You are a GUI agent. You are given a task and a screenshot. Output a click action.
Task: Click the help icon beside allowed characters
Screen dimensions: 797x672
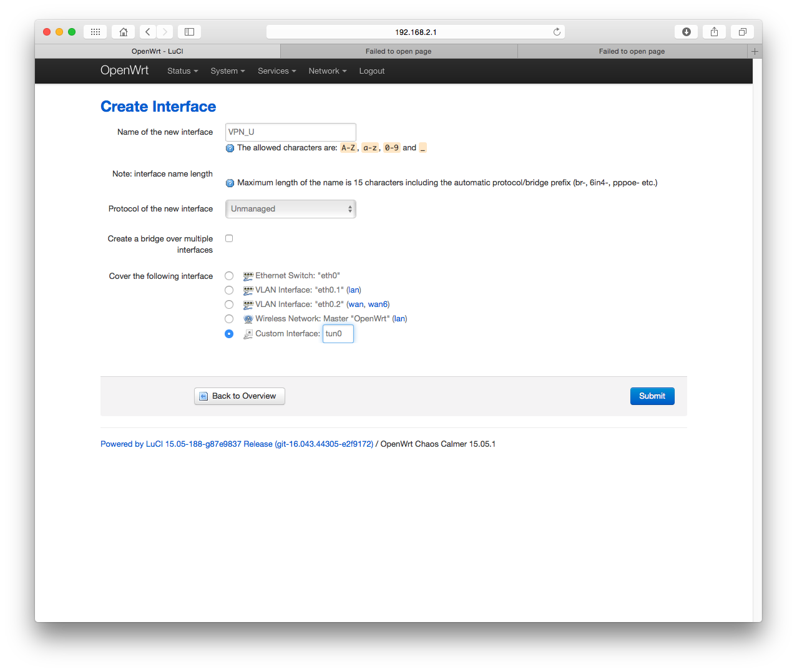pyautogui.click(x=230, y=148)
